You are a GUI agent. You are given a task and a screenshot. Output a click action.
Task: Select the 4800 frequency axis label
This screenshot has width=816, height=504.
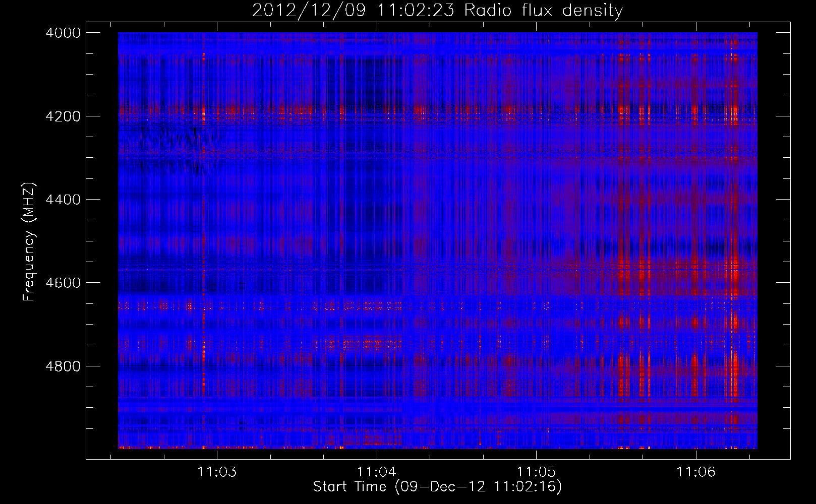[x=63, y=366]
